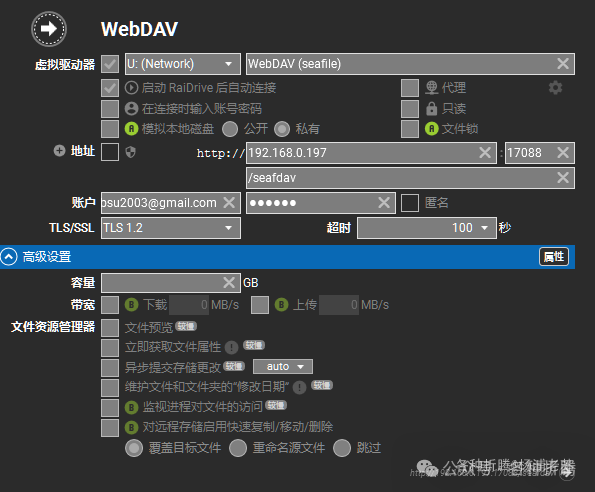Open proxy settings gear icon
The image size is (595, 492).
click(x=555, y=88)
